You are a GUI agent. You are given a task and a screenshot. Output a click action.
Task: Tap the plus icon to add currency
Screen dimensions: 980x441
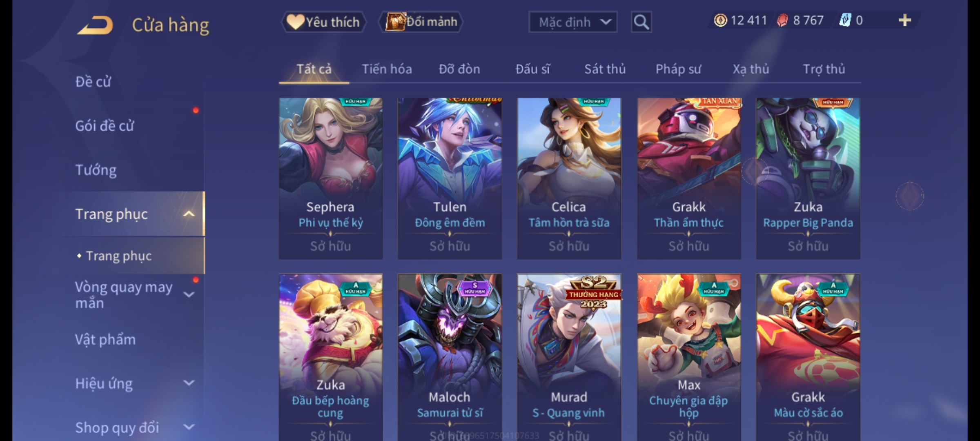tap(905, 20)
